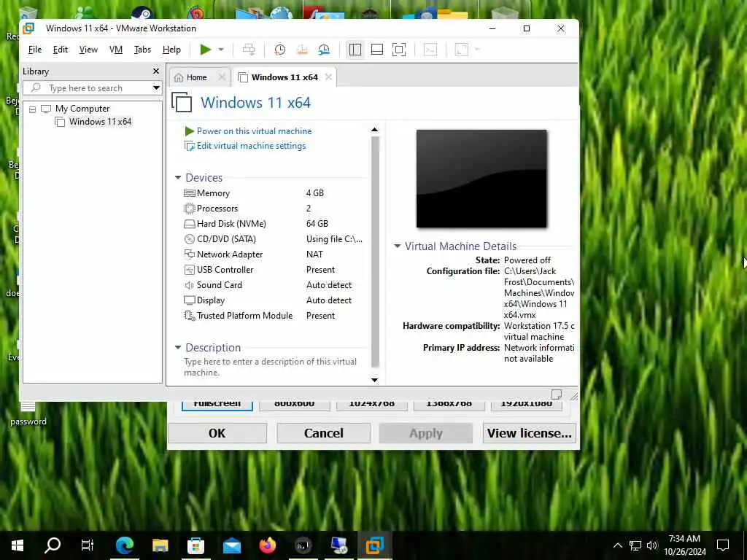Viewport: 747px width, 560px height.
Task: Click the Sound Card device icon
Action: (x=190, y=285)
